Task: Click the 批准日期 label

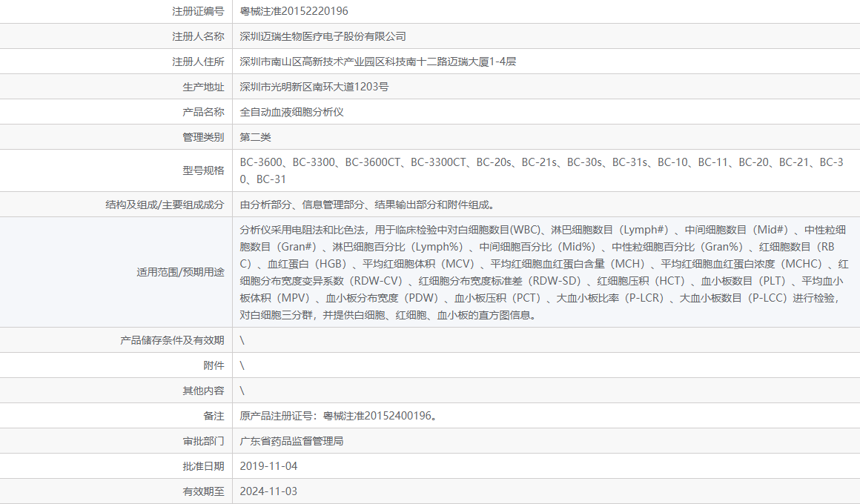Action: coord(203,466)
